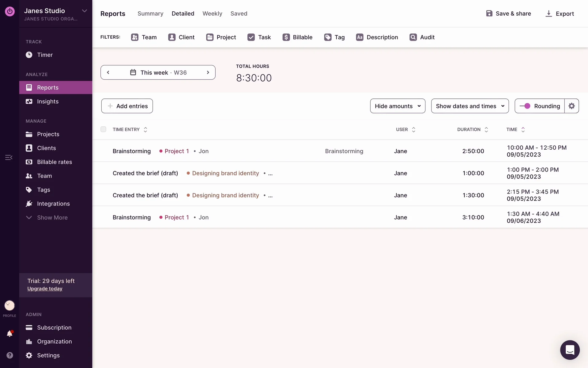Open the chat support bubble

[x=570, y=350]
